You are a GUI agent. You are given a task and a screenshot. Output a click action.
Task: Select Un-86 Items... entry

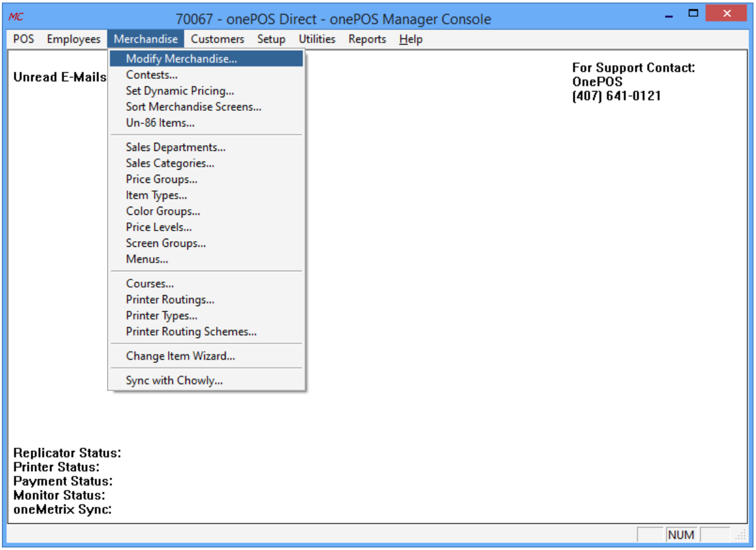click(x=206, y=123)
